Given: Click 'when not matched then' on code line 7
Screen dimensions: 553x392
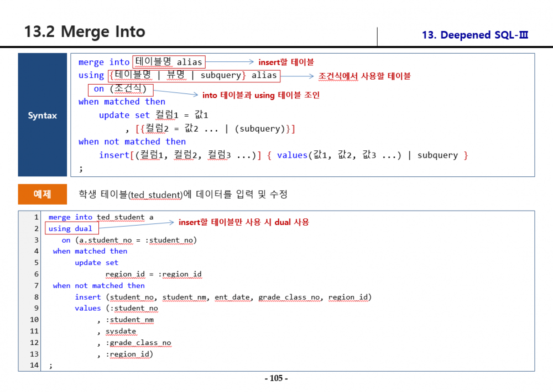Looking at the screenshot, I should coord(99,285).
